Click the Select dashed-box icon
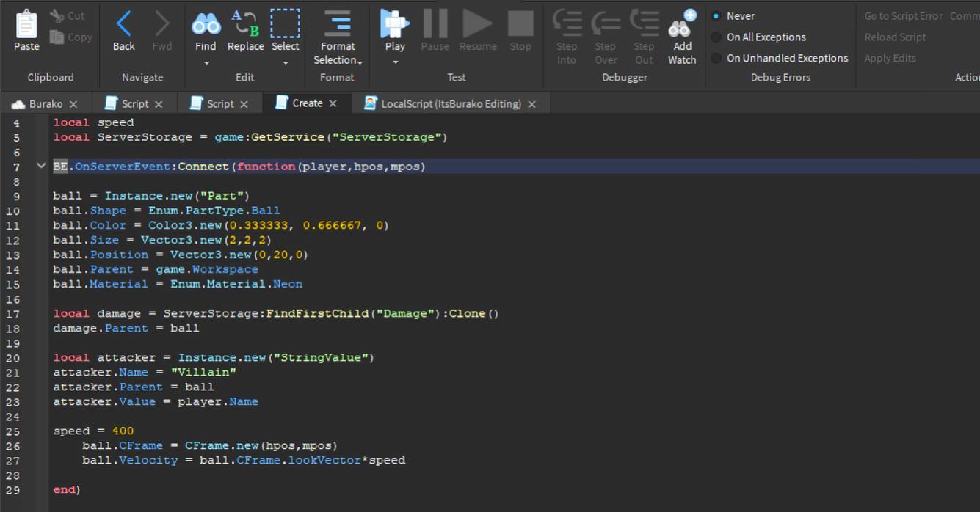 tap(285, 23)
